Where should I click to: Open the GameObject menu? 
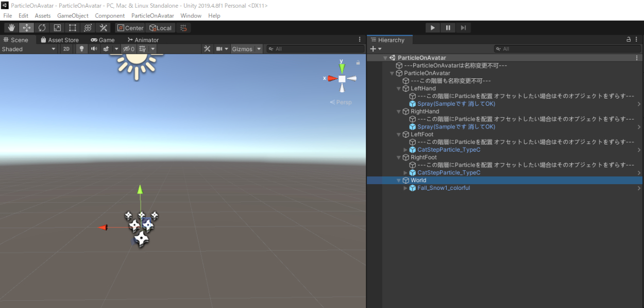click(73, 16)
